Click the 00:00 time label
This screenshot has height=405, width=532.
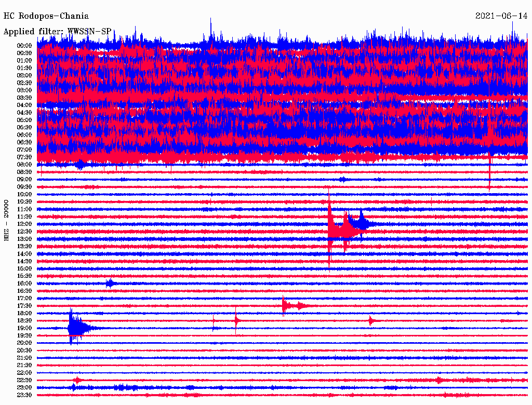tap(24, 46)
